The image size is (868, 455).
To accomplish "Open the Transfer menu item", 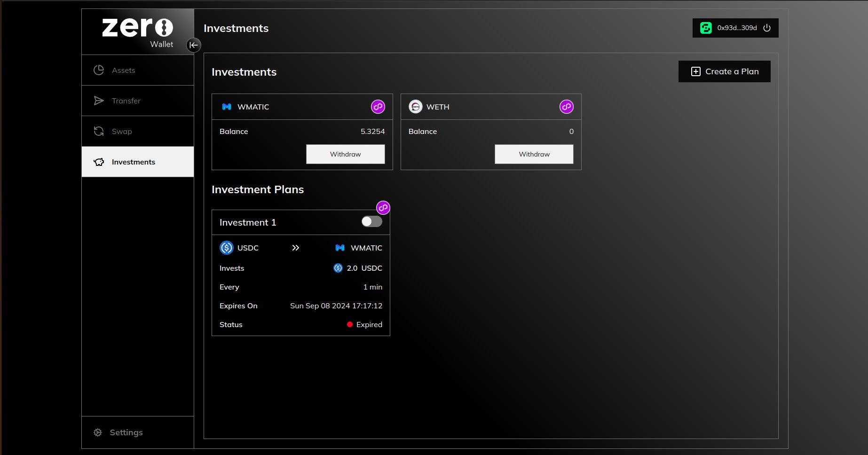I will pos(138,101).
